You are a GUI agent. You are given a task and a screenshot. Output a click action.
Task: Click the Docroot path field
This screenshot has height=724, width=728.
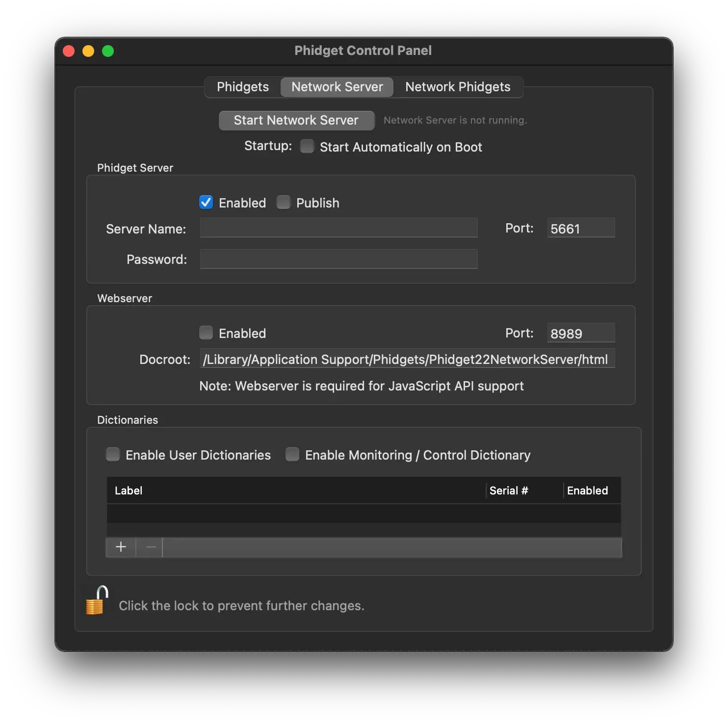click(407, 359)
